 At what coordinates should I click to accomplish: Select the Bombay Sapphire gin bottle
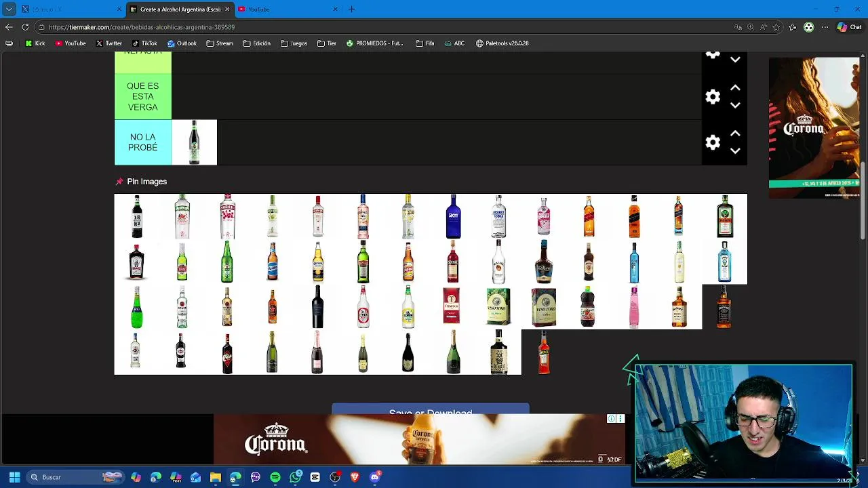(724, 262)
